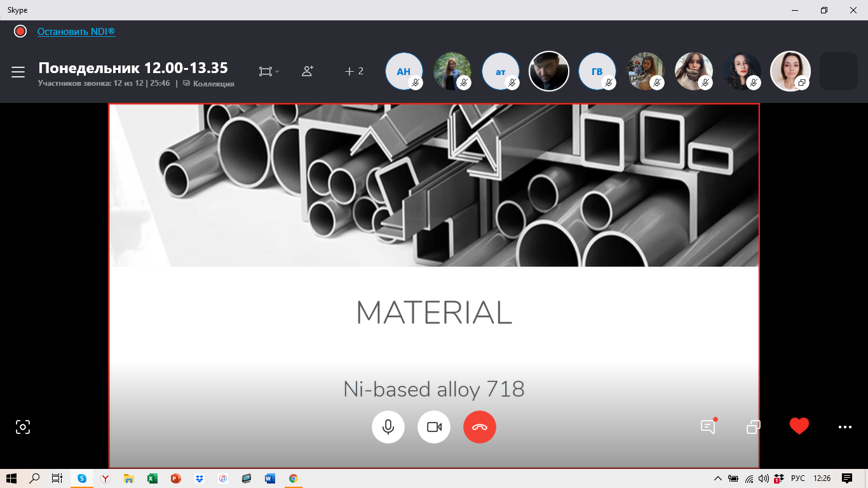Take a snapshot with the capture icon
The width and height of the screenshot is (868, 488).
coord(23,427)
